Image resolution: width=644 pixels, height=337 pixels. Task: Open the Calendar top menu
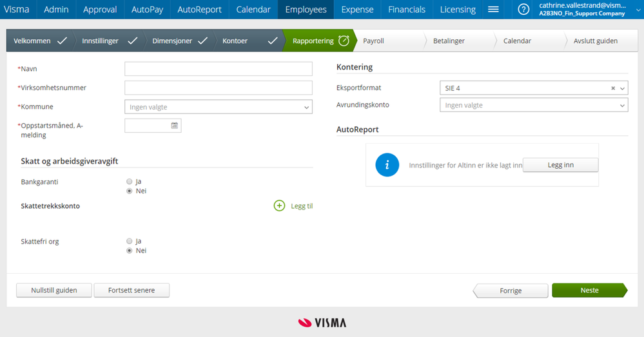(253, 9)
